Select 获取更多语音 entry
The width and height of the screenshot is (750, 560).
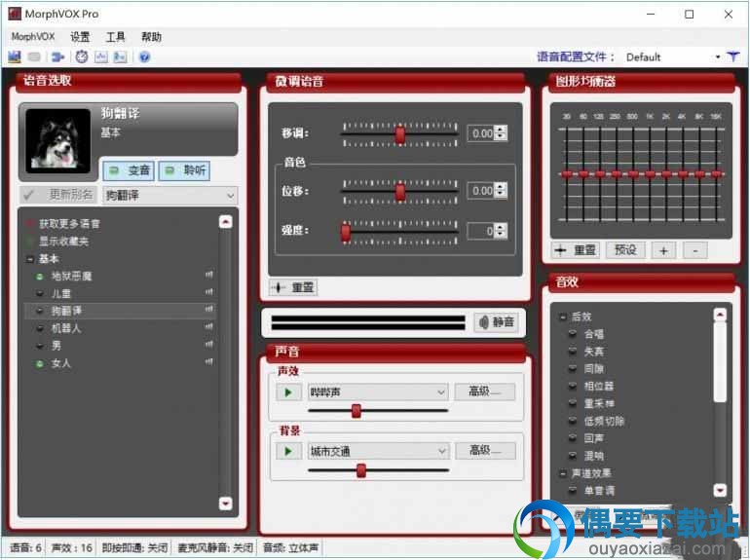(69, 223)
